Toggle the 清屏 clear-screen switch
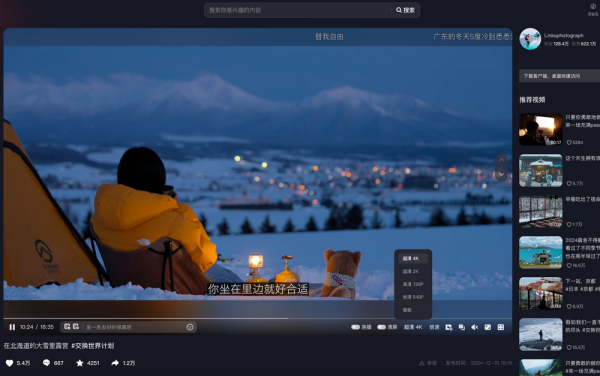 382,327
